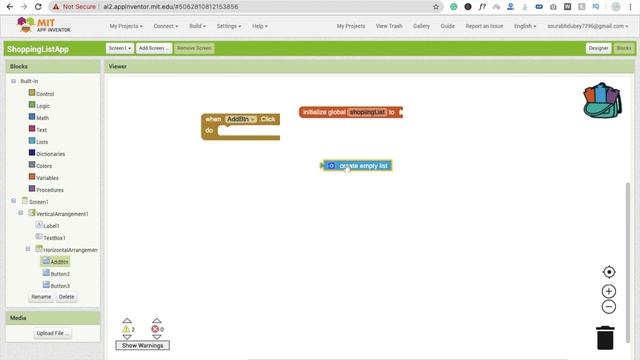Click the Remove Screen button
This screenshot has width=640, height=360.
click(x=194, y=48)
